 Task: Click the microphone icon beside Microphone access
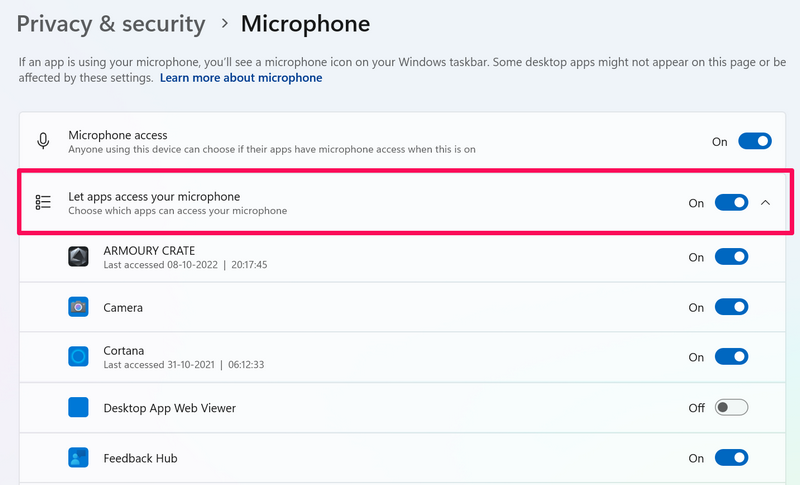click(x=43, y=141)
